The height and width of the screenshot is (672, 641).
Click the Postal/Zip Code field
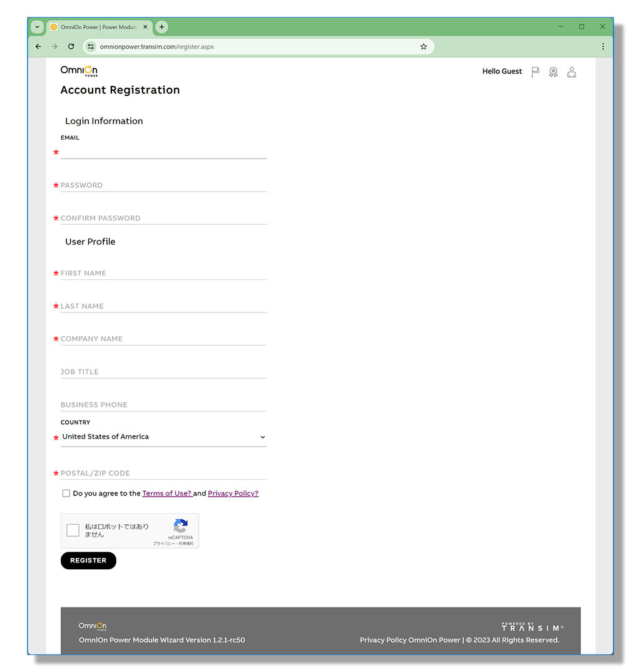tap(163, 473)
